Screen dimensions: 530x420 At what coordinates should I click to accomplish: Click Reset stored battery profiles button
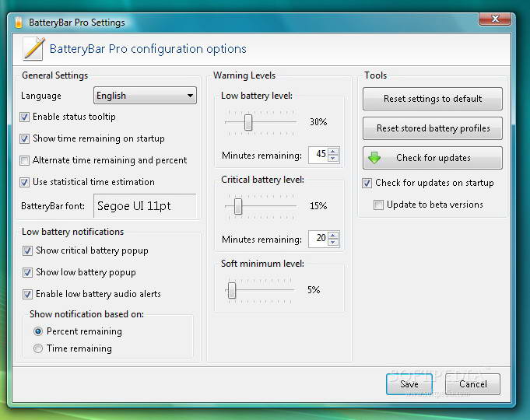[x=433, y=128]
